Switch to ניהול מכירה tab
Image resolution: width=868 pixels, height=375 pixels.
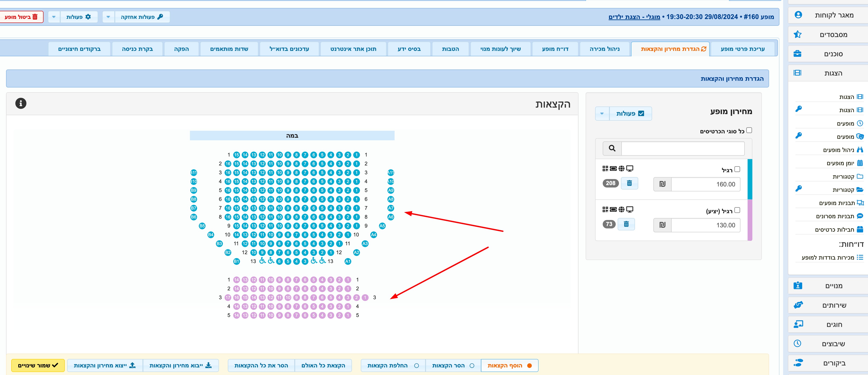pos(604,49)
